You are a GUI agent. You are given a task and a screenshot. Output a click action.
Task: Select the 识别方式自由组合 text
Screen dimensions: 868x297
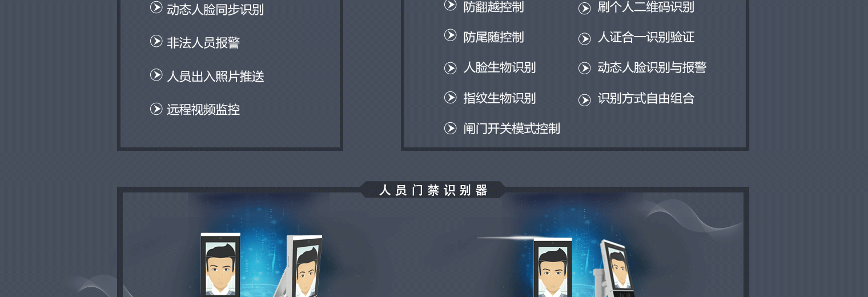[x=646, y=98]
